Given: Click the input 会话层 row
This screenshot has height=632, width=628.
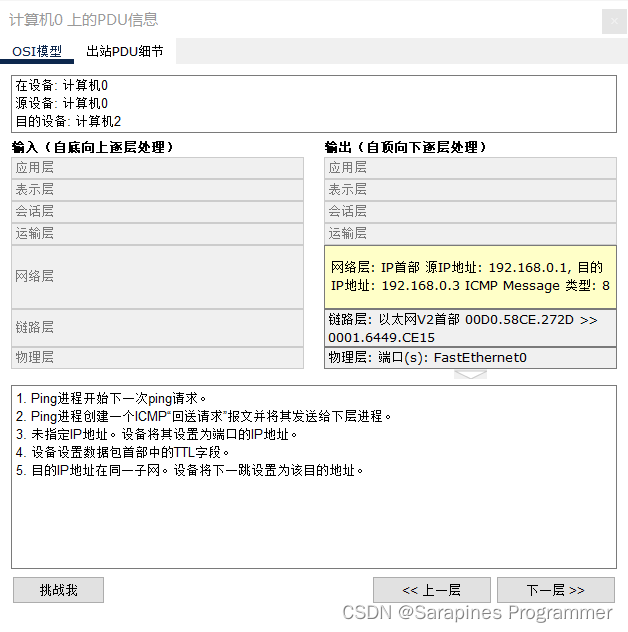Looking at the screenshot, I should (x=158, y=211).
